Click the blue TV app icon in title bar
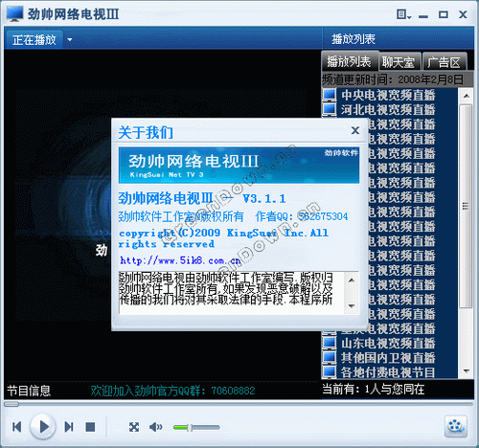479x448 pixels. [14, 14]
